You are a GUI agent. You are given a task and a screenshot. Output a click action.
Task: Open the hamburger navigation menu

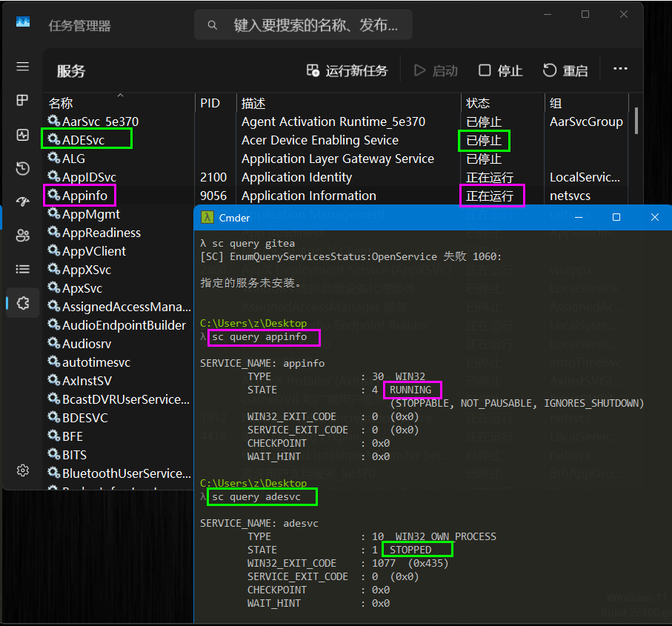pyautogui.click(x=22, y=67)
